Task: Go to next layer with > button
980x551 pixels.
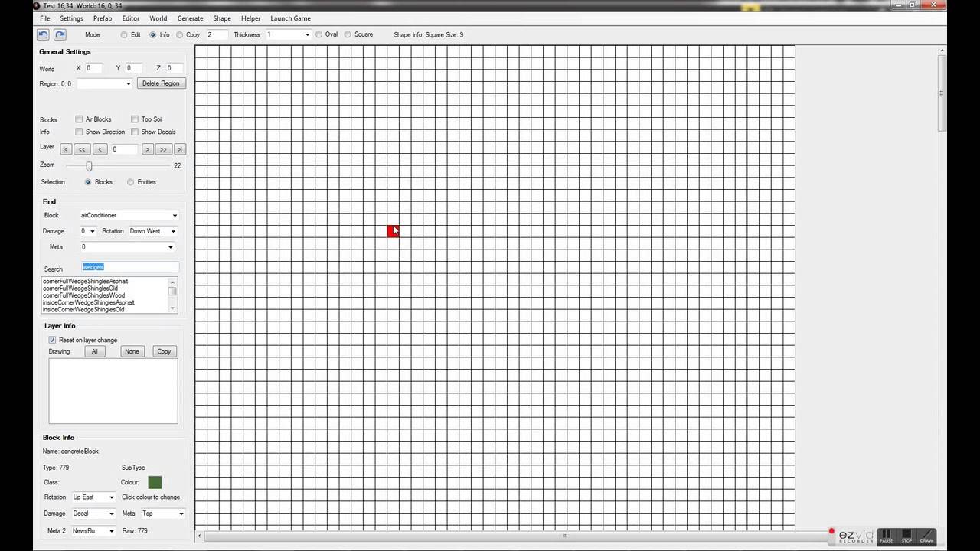Action: click(x=148, y=149)
